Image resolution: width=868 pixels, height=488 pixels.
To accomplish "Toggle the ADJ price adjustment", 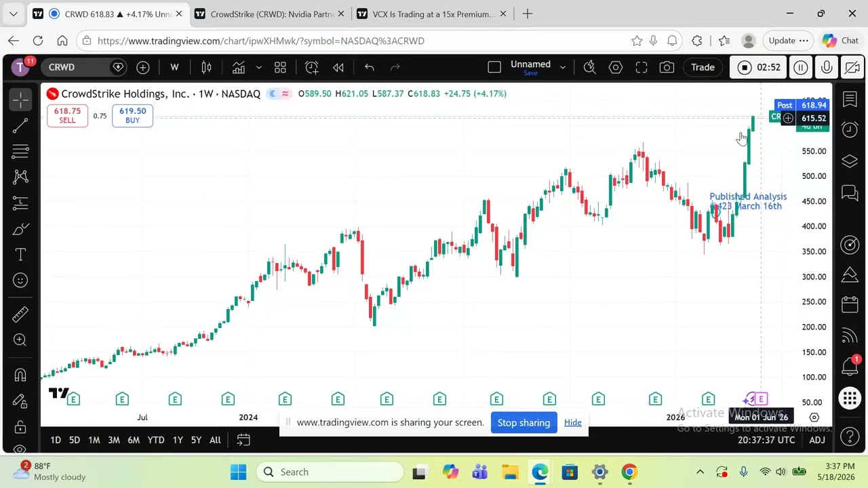I will [817, 441].
